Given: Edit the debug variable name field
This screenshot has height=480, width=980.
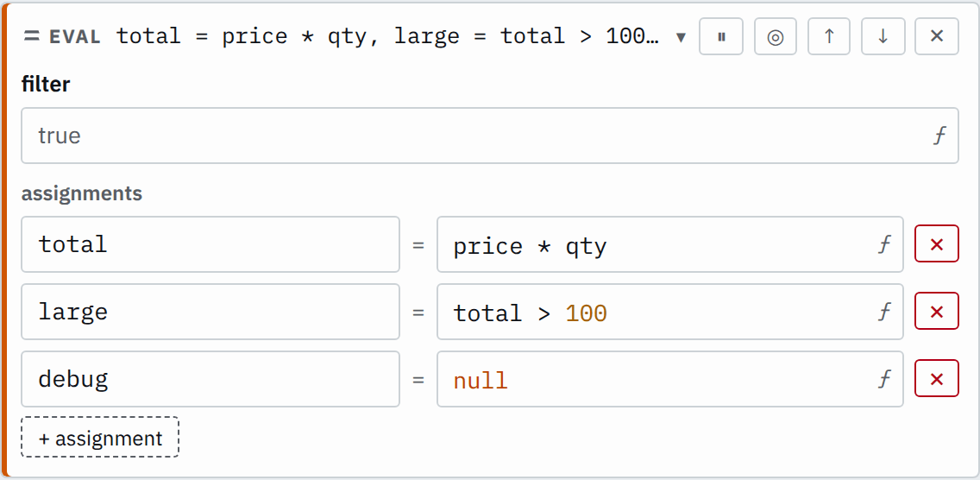Looking at the screenshot, I should [210, 379].
